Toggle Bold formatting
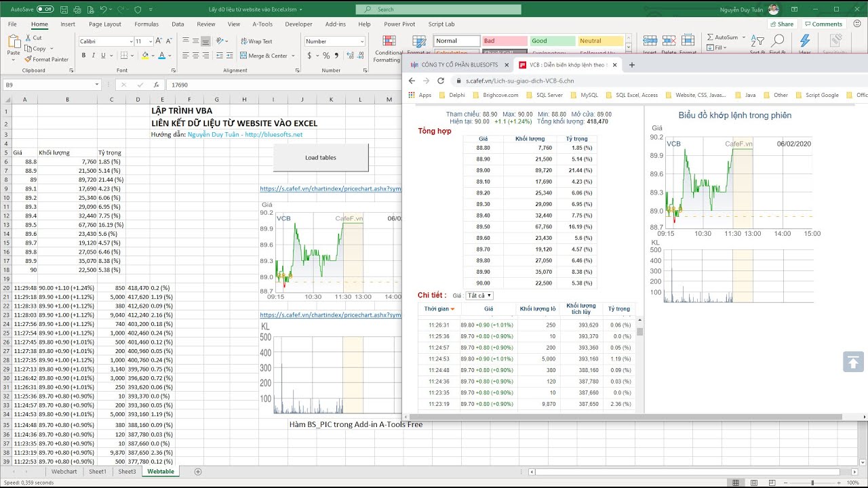The height and width of the screenshot is (488, 868). pos(84,56)
